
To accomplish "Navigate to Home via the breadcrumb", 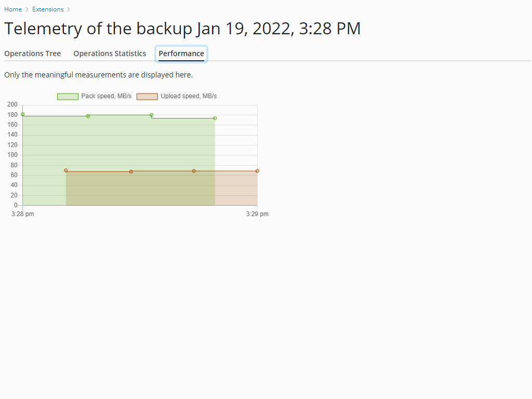I will point(12,9).
